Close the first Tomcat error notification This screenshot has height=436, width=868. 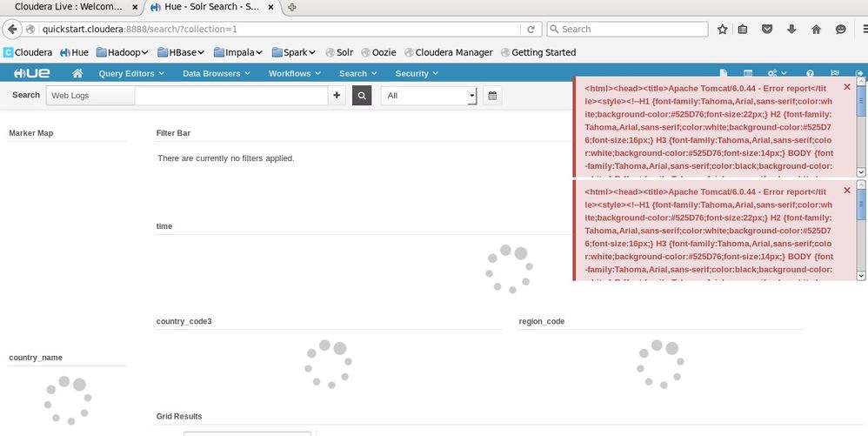click(x=847, y=87)
